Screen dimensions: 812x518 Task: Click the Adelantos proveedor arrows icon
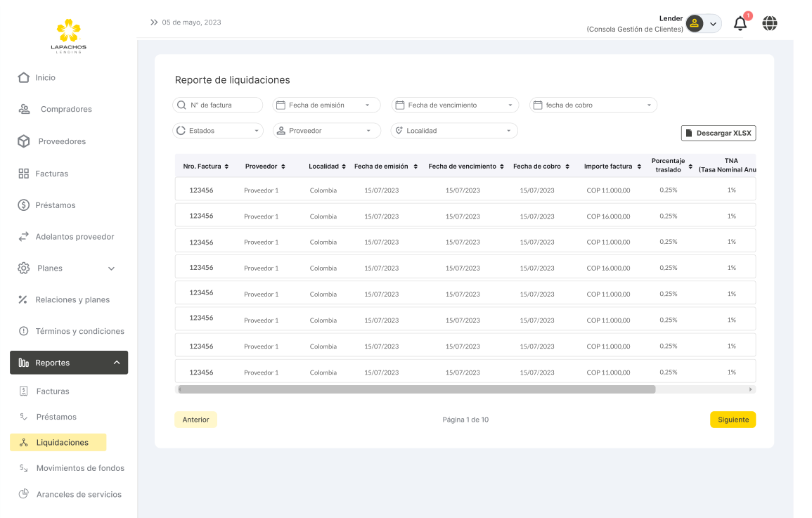[x=23, y=237]
